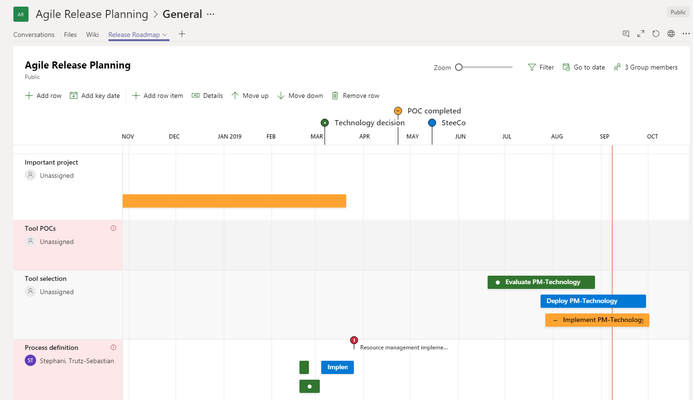This screenshot has width=693, height=400.
Task: Click the Zoom slider track
Action: 487,67
